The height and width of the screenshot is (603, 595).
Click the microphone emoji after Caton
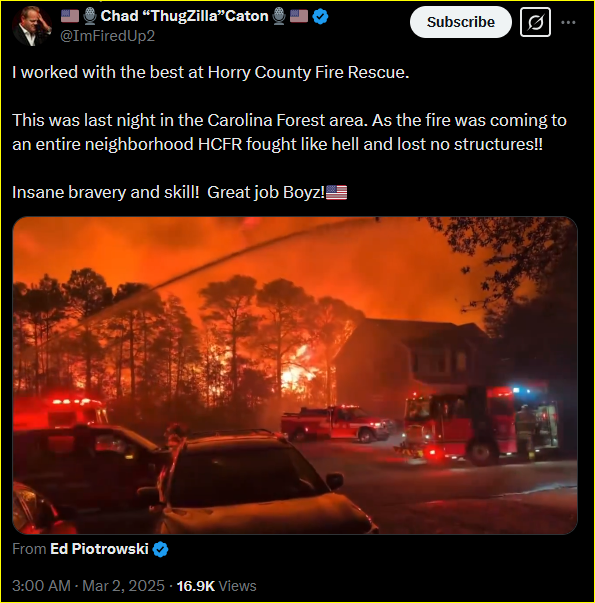click(279, 16)
